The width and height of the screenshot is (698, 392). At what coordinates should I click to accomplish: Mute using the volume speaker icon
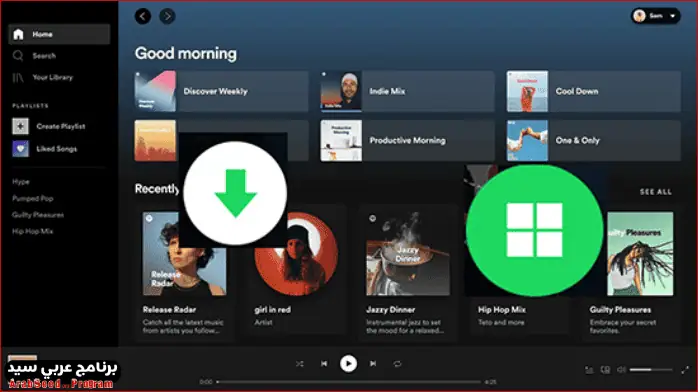[621, 370]
